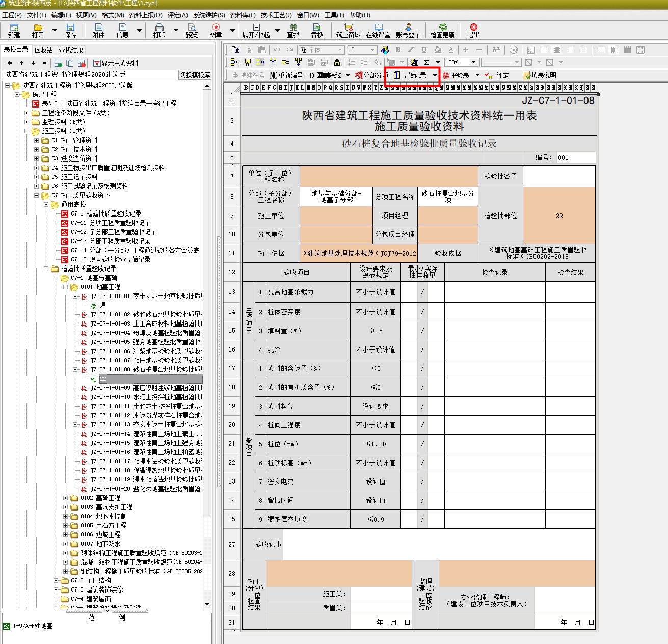Click the 评定 button
This screenshot has width=668, height=644.
coord(497,75)
